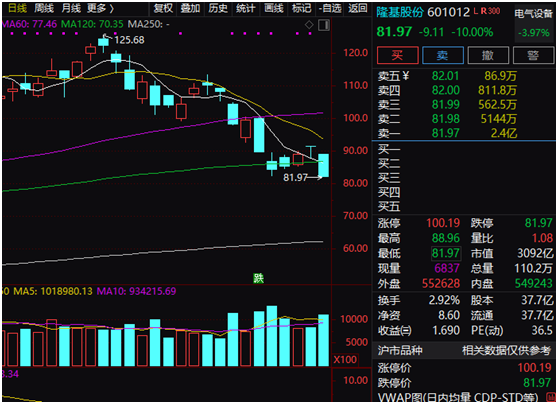Toggle -自选 to remove from watchlist
Screen dimensions: 558x404
coord(330,8)
